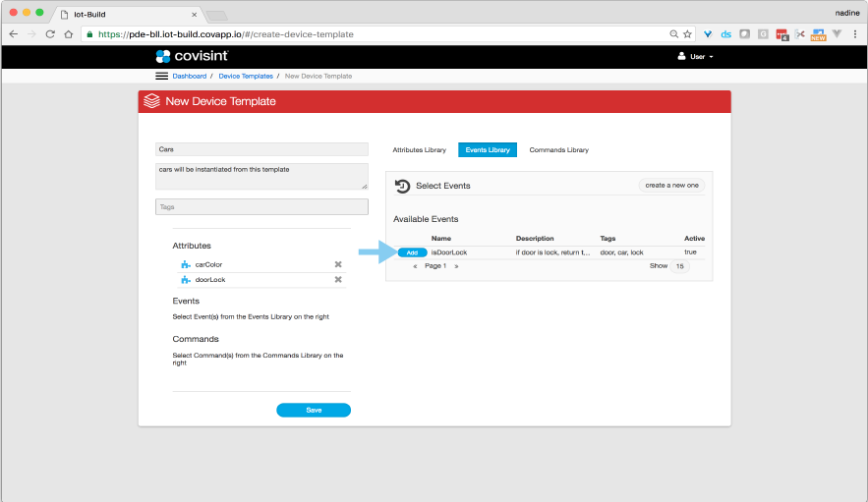Switch to the Commands Library tab
868x502 pixels.
(558, 150)
